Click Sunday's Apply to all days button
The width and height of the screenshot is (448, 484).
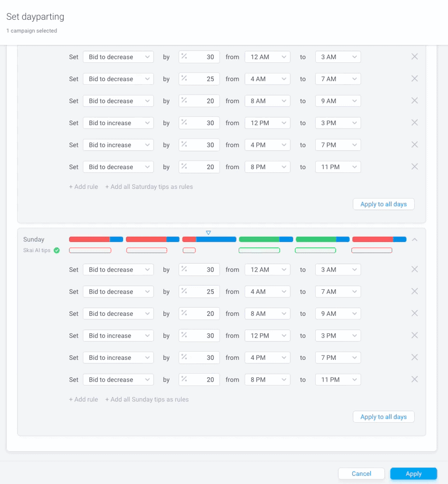point(383,416)
